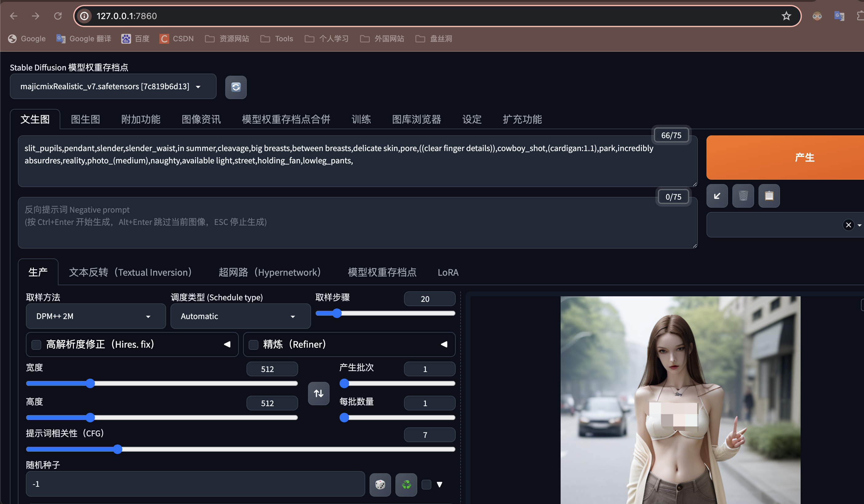This screenshot has width=864, height=504.
Task: Click the arrow icon to read last generation parameters
Action: (x=717, y=196)
